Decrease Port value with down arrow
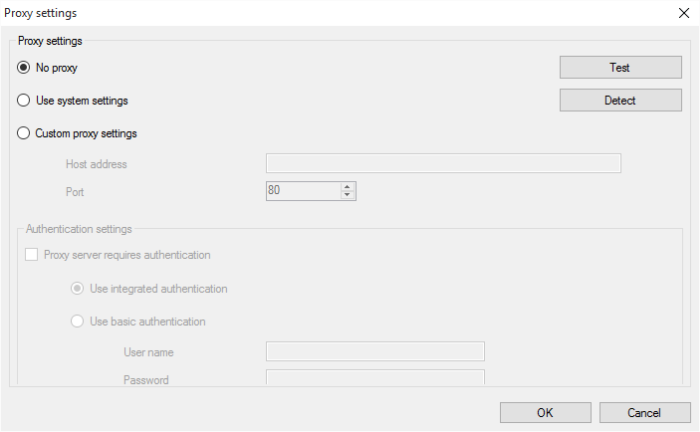The width and height of the screenshot is (700, 432). pyautogui.click(x=347, y=195)
